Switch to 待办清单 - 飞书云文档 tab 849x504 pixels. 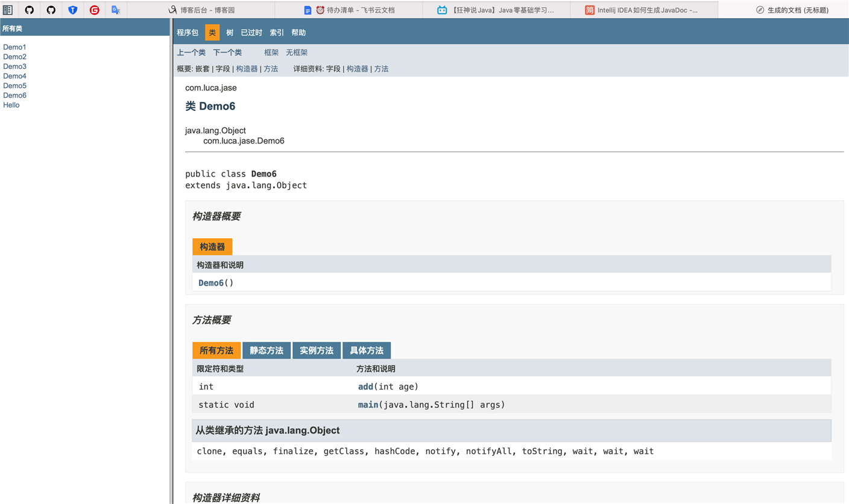(349, 10)
